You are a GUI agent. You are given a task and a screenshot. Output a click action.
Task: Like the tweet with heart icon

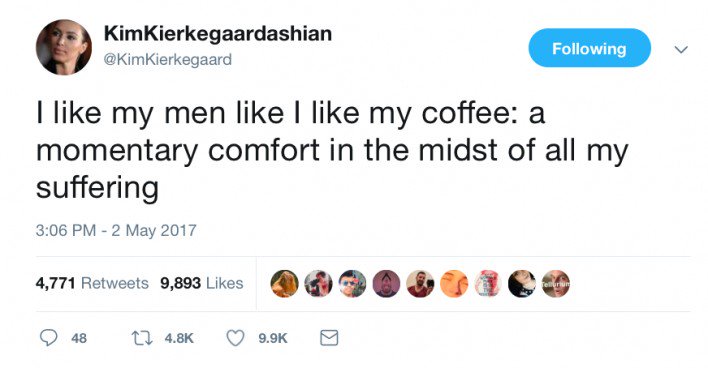tap(235, 338)
